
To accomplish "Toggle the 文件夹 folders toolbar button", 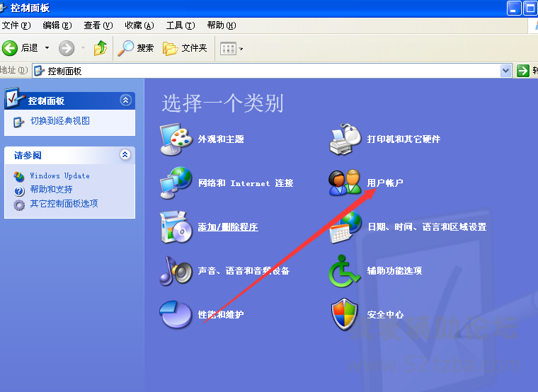I will [185, 48].
